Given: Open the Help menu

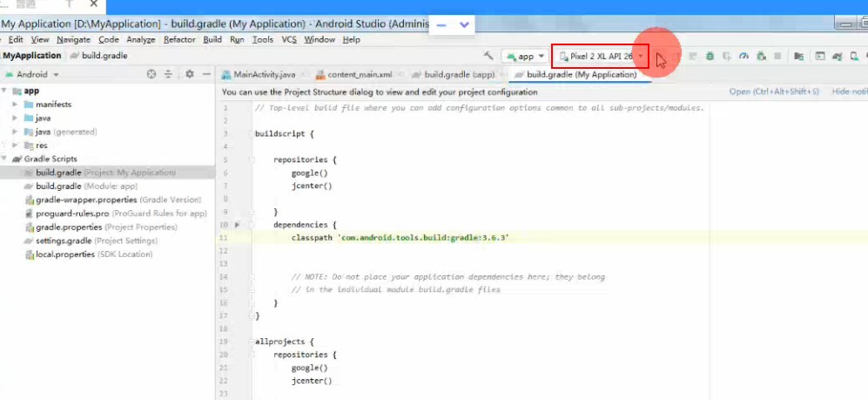Looking at the screenshot, I should [352, 40].
